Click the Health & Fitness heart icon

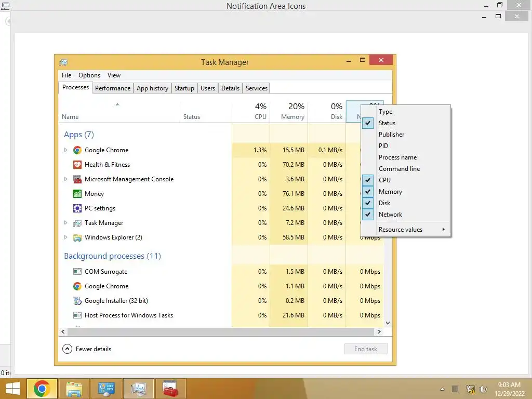77,165
